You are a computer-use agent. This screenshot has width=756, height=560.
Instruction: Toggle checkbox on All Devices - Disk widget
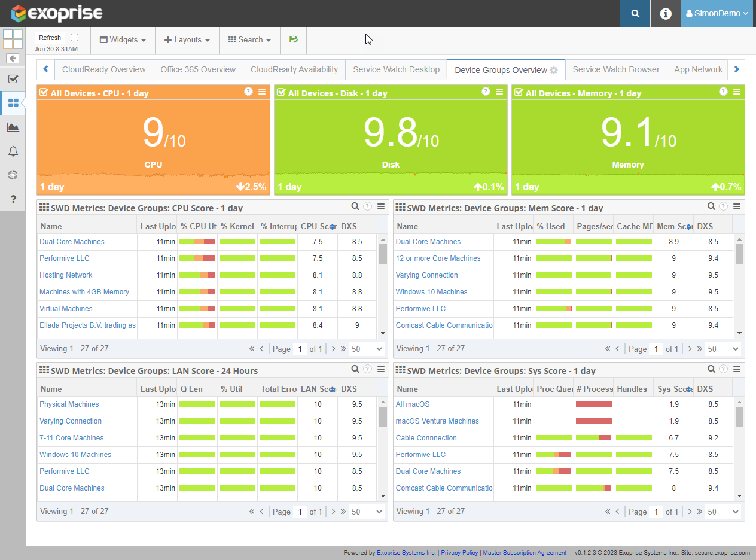(x=281, y=93)
